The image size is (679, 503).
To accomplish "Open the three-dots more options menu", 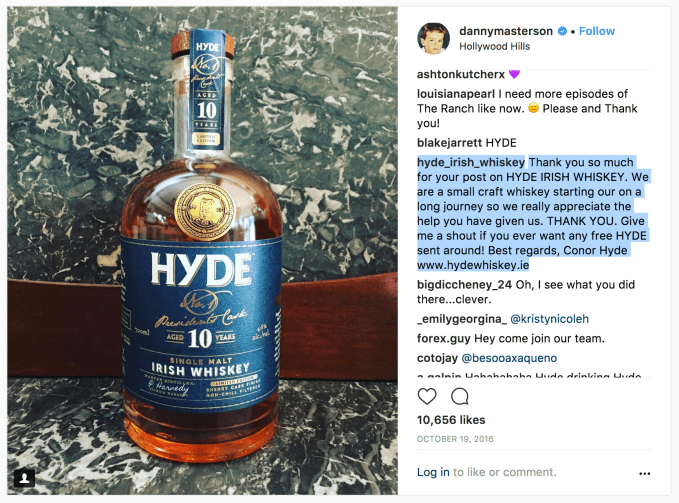I will [x=644, y=473].
